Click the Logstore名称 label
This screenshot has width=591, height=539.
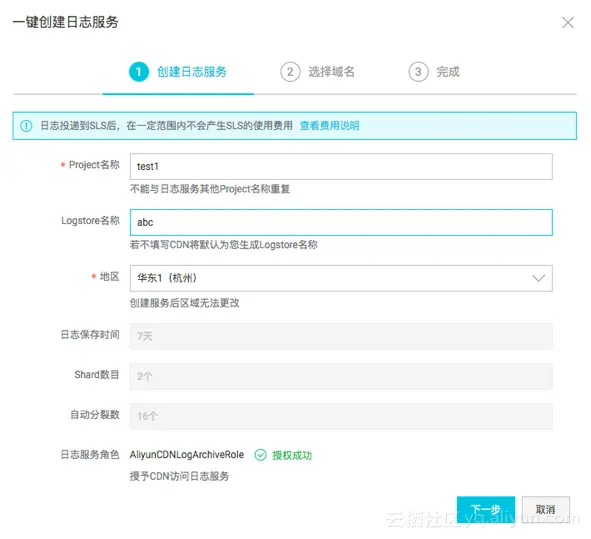point(90,220)
